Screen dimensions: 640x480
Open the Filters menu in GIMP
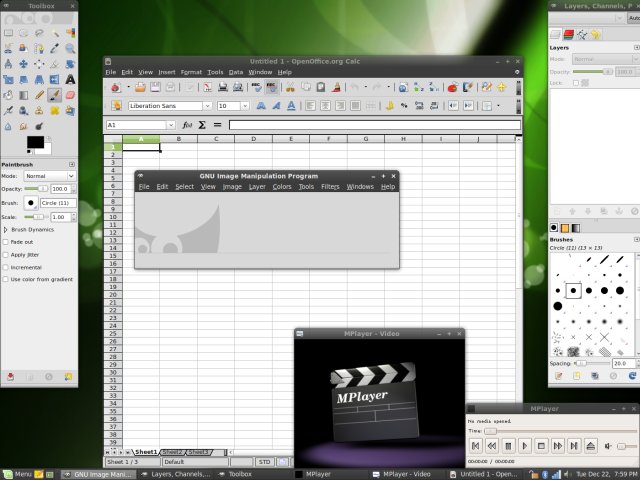pos(330,187)
